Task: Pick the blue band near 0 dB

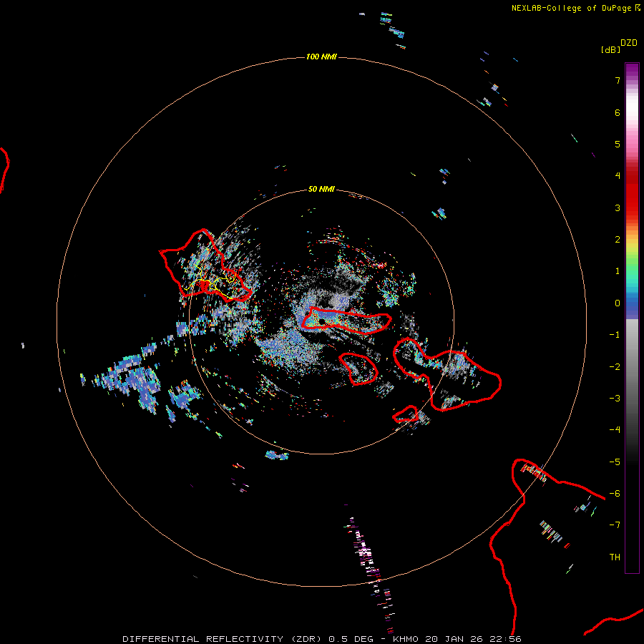Action: 632,306
